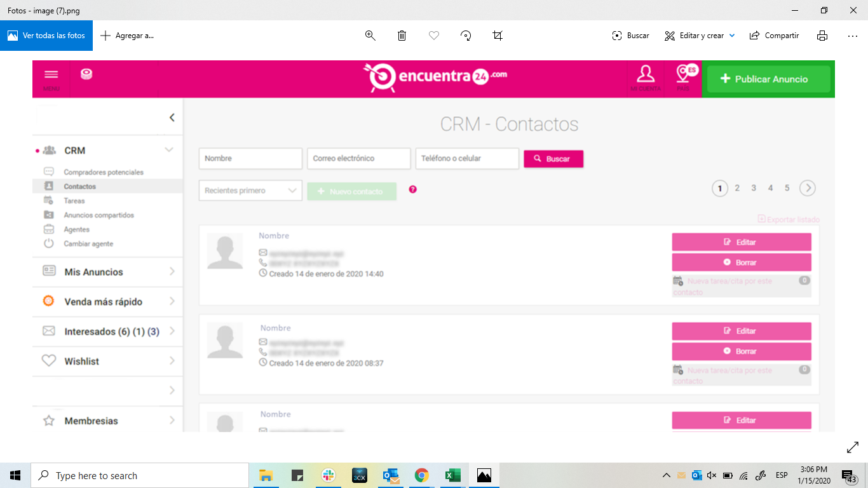Open the Editar y crear dropdown
The height and width of the screenshot is (488, 868).
click(x=700, y=36)
